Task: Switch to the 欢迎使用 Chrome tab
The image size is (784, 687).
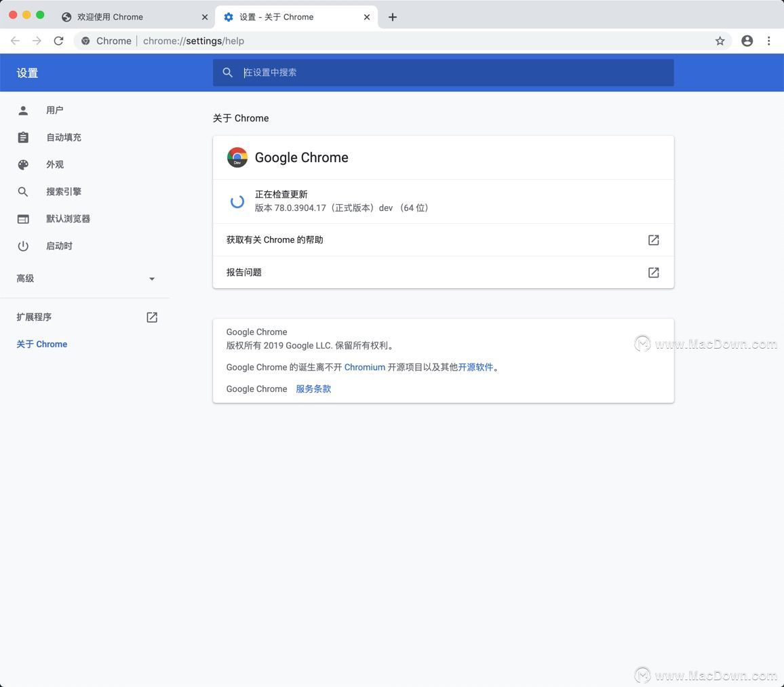Action: point(129,17)
